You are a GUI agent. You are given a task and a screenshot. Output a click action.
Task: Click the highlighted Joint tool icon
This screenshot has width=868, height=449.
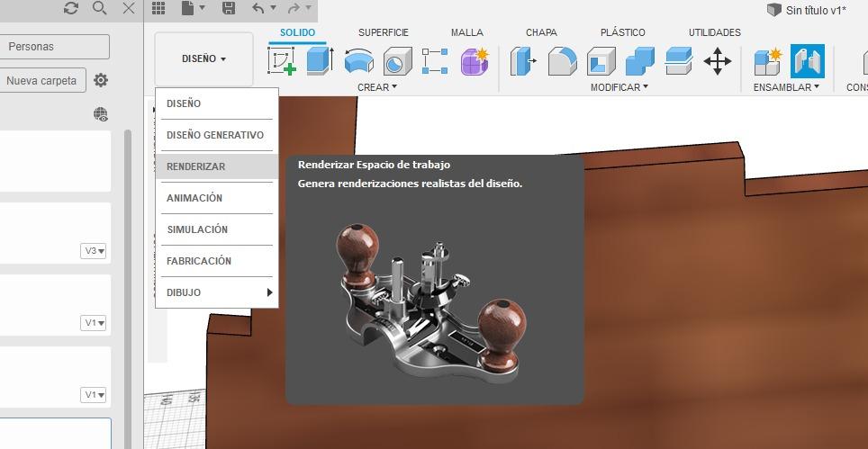coord(808,61)
